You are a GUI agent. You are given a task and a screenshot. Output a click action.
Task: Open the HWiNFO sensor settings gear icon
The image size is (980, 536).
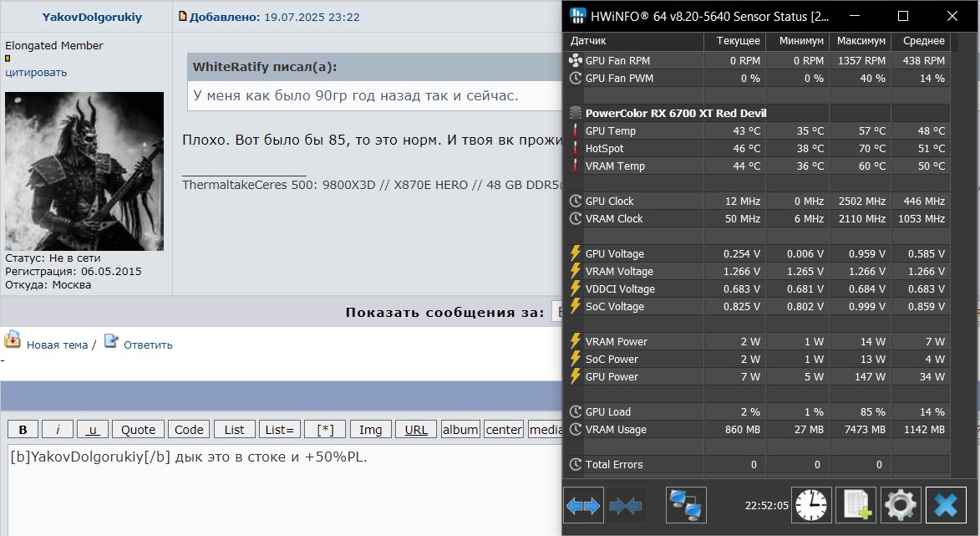(901, 505)
